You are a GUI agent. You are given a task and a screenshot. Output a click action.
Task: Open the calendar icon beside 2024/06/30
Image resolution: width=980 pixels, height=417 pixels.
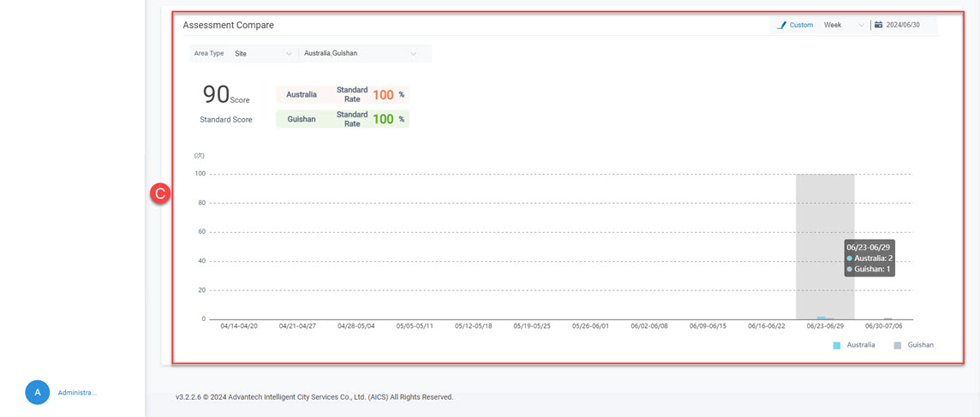coord(878,25)
